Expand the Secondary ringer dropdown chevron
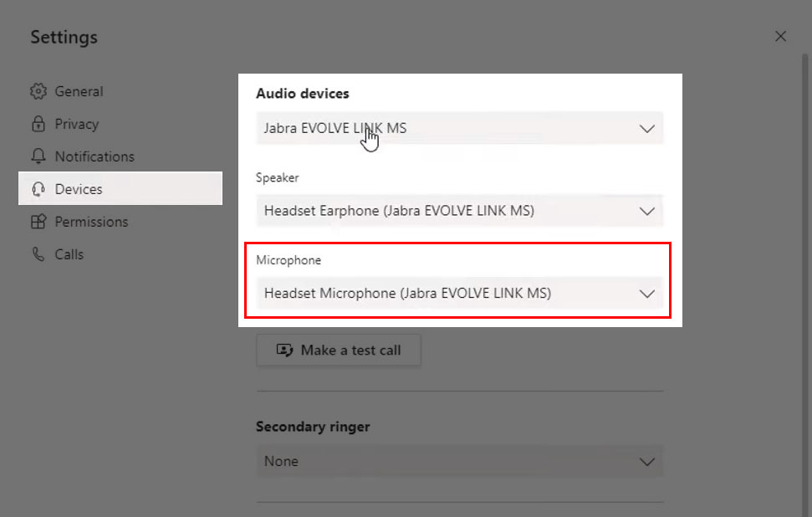Screen dimensions: 812x517 point(646,461)
